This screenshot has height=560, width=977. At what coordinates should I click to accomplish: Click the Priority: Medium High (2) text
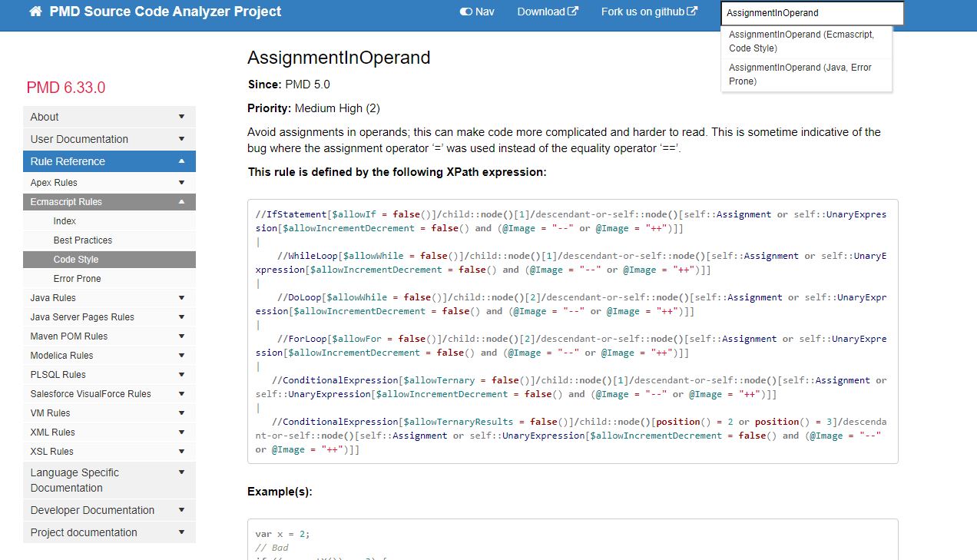[x=313, y=108]
